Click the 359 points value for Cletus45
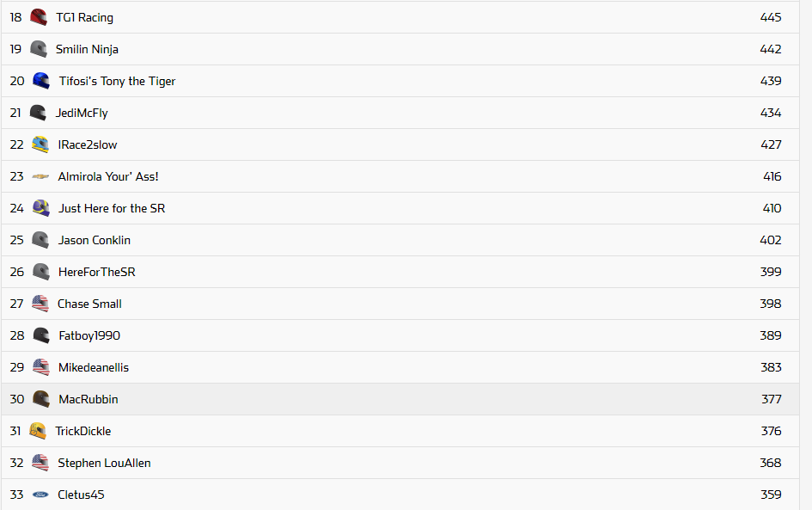This screenshot has height=510, width=812. (x=771, y=495)
